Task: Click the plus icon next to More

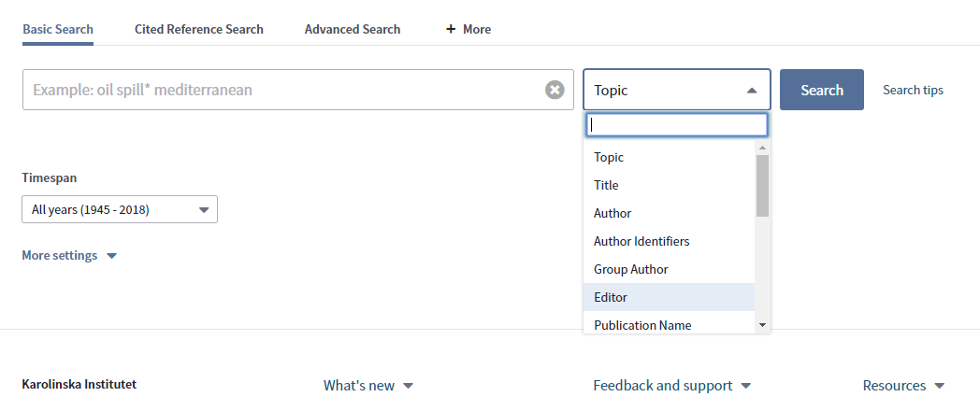Action: [x=451, y=29]
